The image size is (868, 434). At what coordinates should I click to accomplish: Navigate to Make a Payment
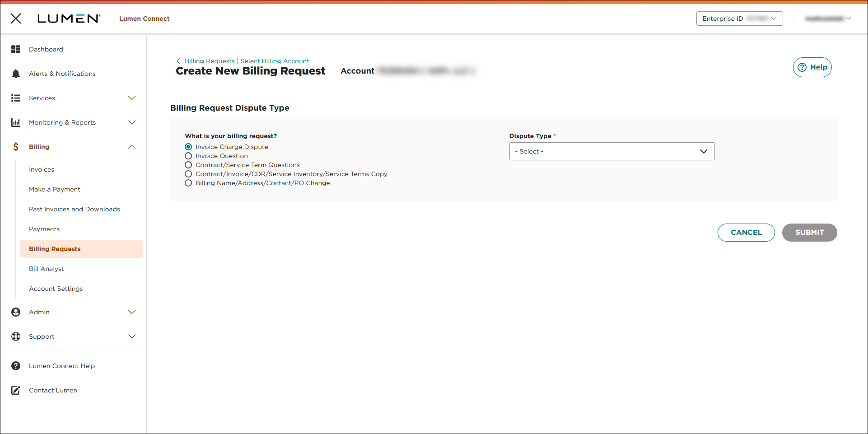click(x=54, y=189)
